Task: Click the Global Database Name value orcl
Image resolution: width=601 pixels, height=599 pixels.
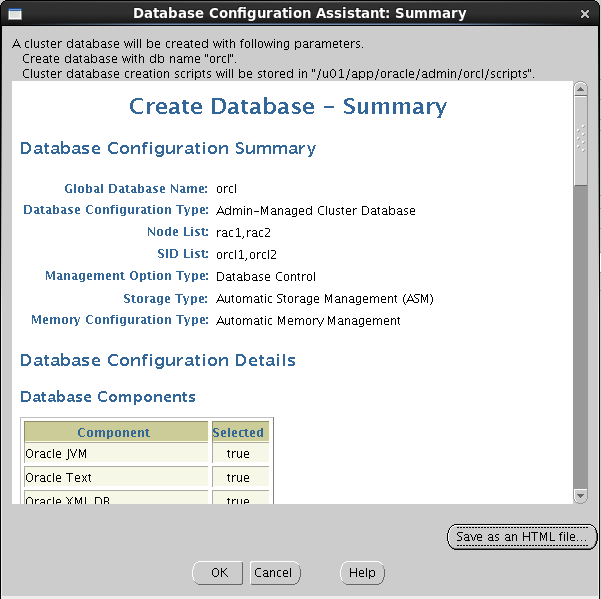Action: 226,189
